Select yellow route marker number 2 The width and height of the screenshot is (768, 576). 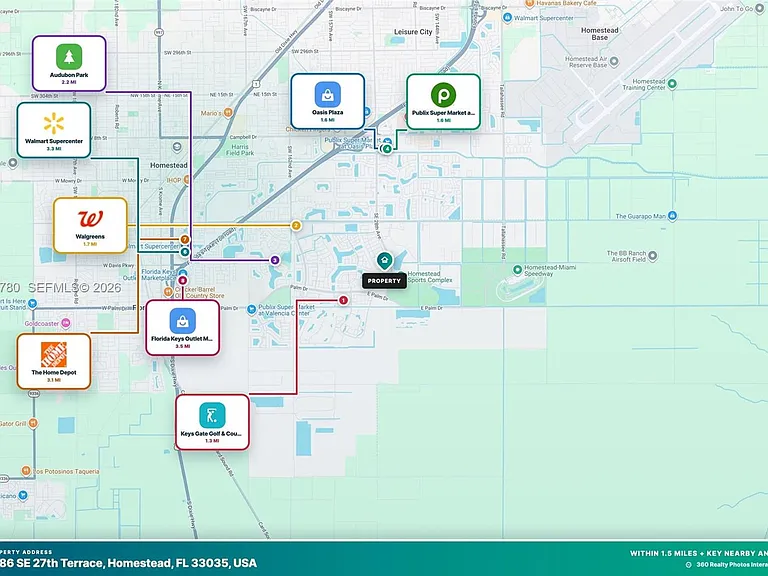click(296, 226)
